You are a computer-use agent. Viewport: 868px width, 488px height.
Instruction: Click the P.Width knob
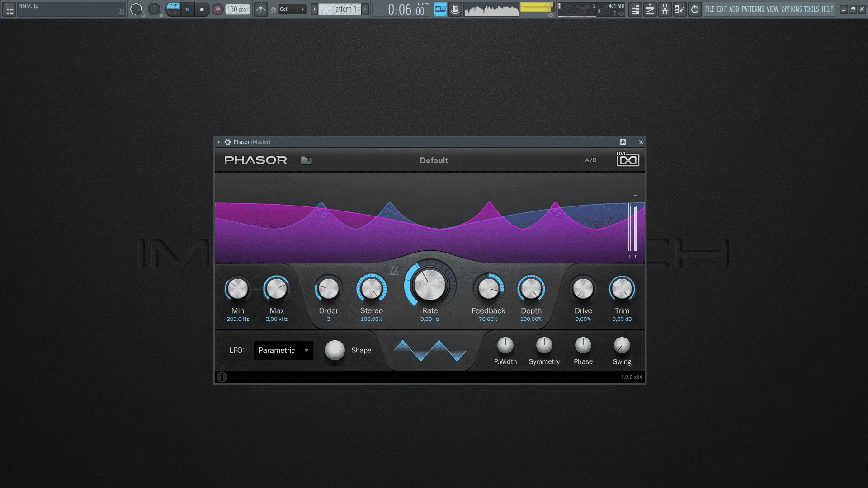tap(505, 345)
